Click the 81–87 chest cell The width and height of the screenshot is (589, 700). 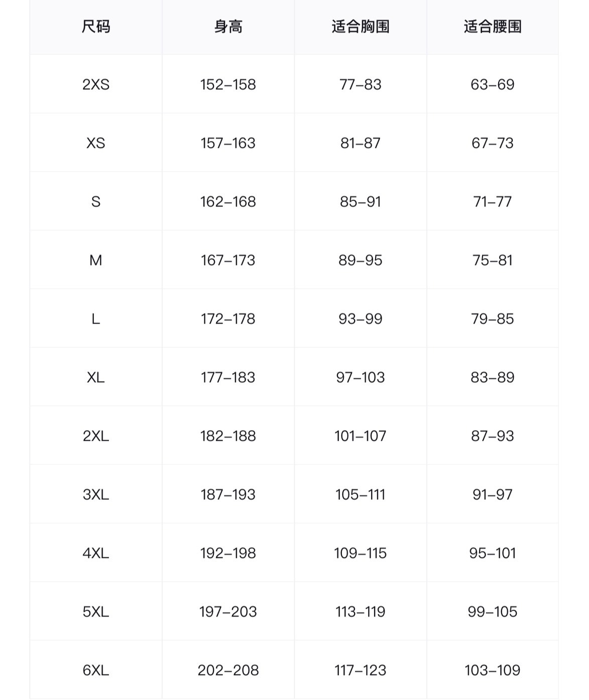(x=361, y=143)
